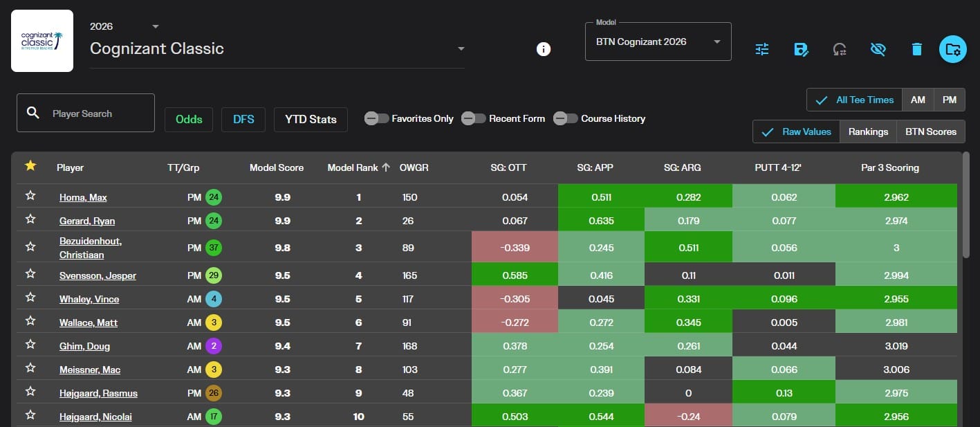Image resolution: width=980 pixels, height=427 pixels.
Task: Click the header favorites star
Action: coord(30,166)
